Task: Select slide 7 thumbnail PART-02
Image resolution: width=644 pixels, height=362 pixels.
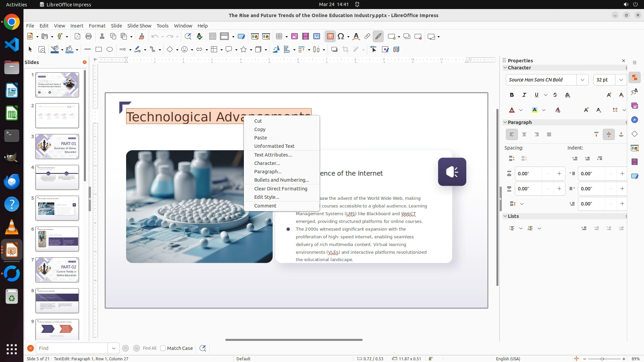Action: tap(57, 270)
